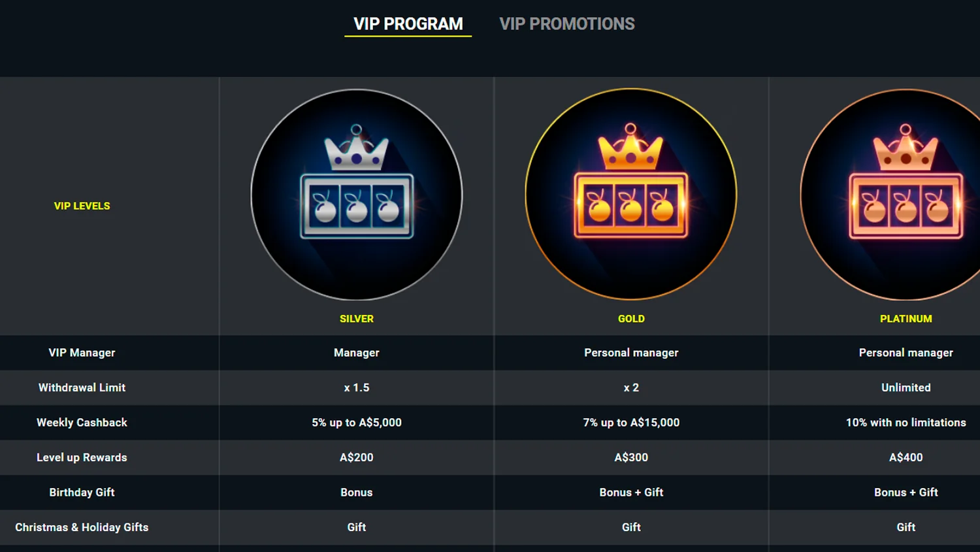Click the SILVER level label

(x=357, y=319)
